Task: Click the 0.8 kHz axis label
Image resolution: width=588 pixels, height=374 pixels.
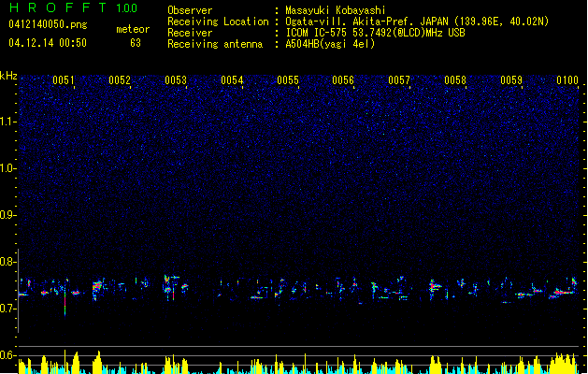Action: point(8,262)
